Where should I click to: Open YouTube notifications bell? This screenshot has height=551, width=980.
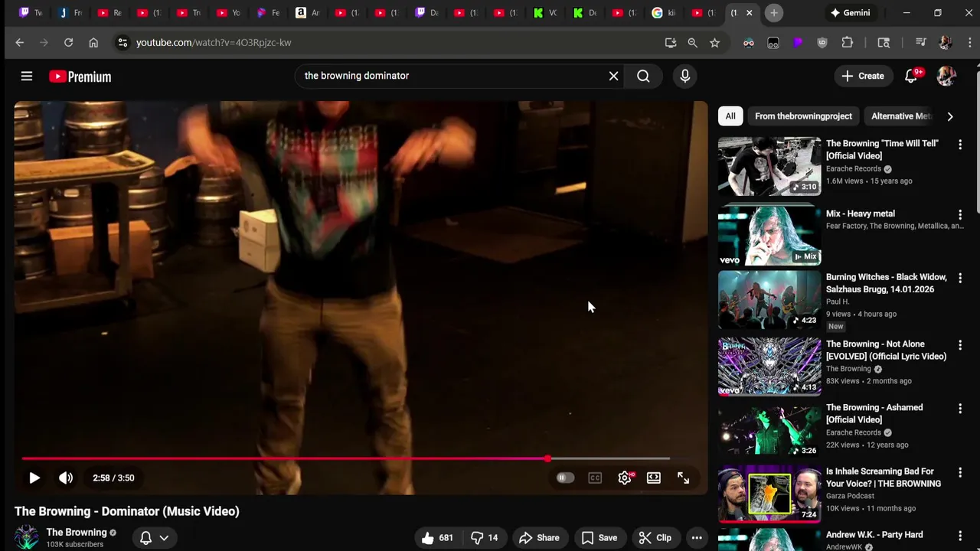[x=911, y=76]
